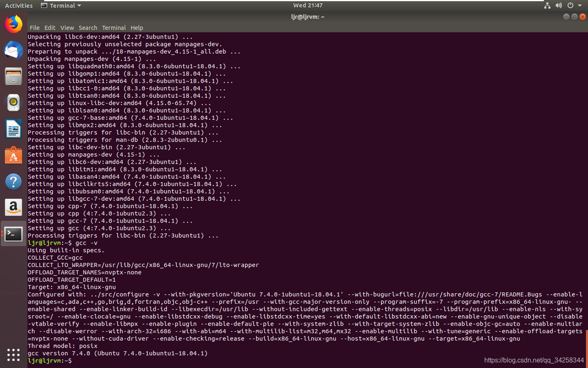The height and width of the screenshot is (368, 588).
Task: Click 'gcc version 7.4.0' output line
Action: [118, 353]
